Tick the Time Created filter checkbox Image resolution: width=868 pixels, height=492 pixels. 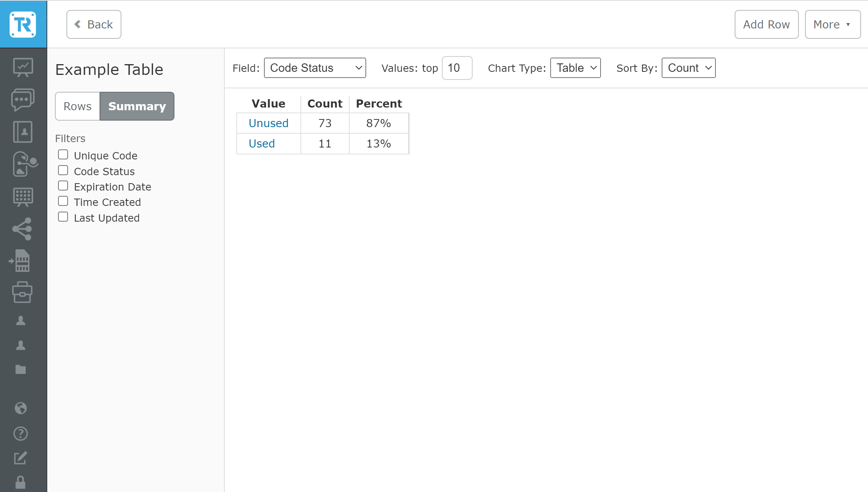tap(63, 201)
